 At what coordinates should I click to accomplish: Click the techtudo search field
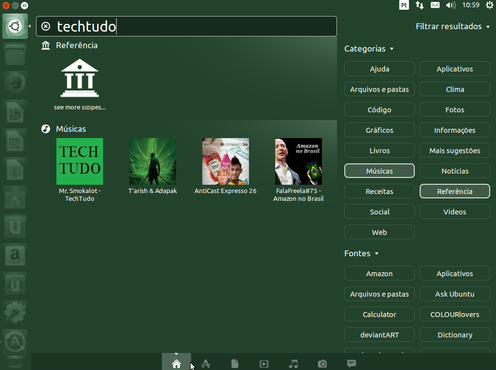tap(187, 26)
